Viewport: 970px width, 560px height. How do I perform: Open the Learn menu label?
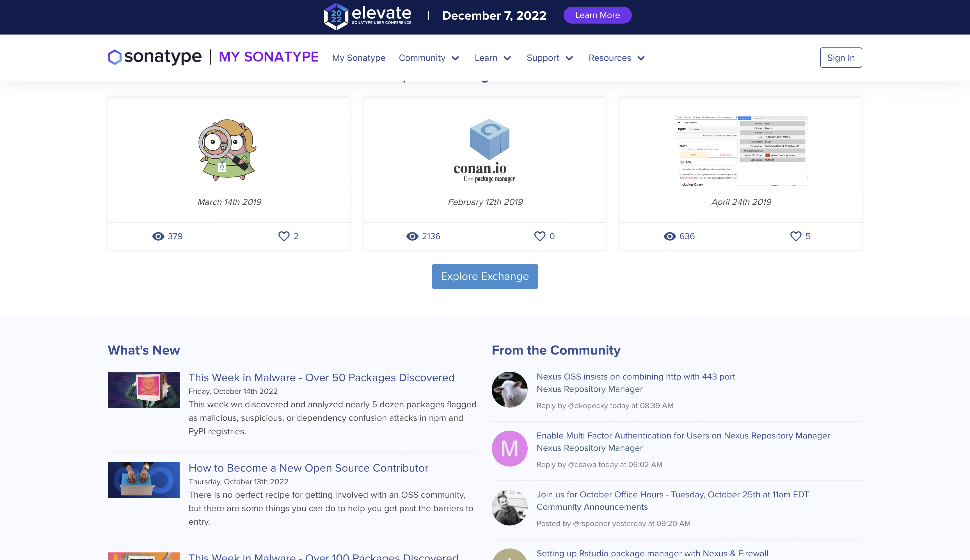(x=486, y=58)
